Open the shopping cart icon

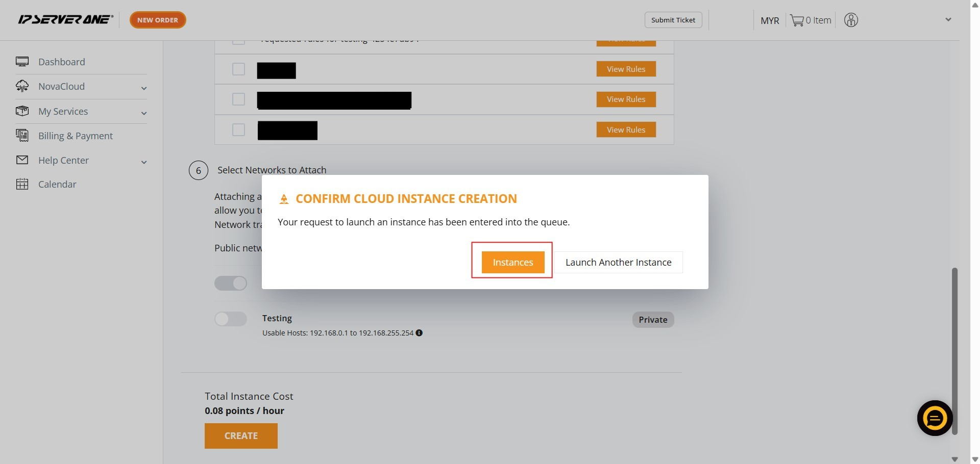tap(796, 20)
